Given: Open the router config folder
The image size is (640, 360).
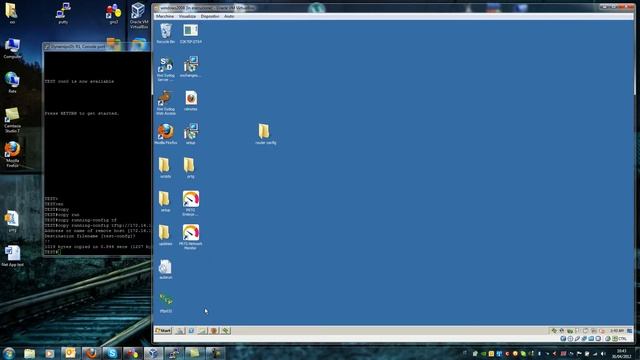Looking at the screenshot, I should click(265, 134).
